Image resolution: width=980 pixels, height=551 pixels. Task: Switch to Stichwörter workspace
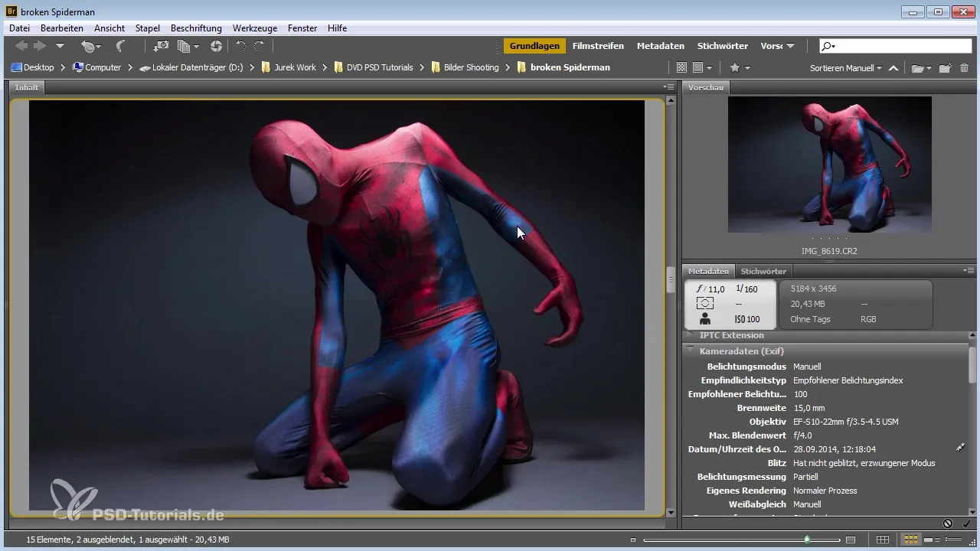tap(722, 46)
